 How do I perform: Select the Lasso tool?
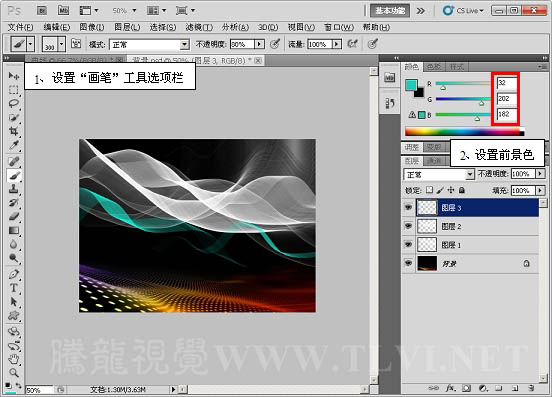coord(14,103)
